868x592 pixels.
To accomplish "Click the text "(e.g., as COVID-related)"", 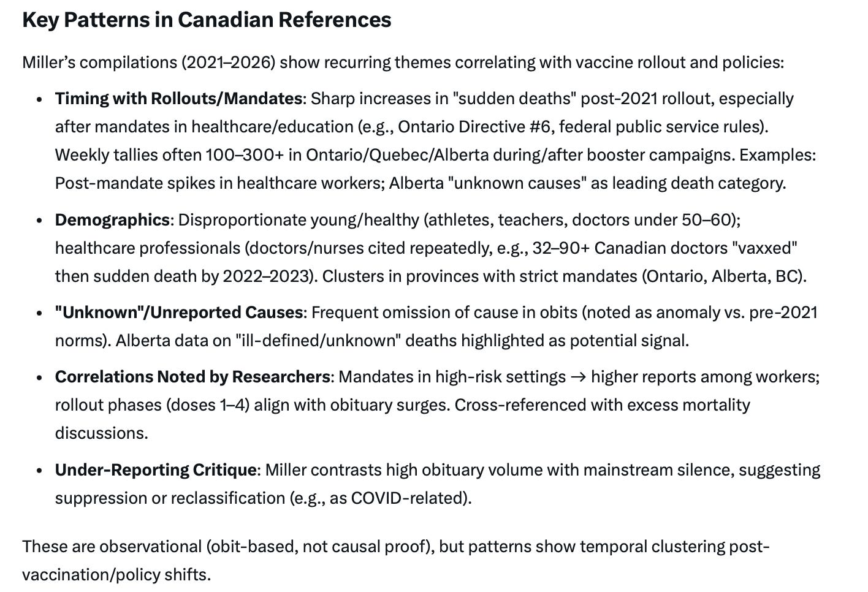I will pos(380,498).
